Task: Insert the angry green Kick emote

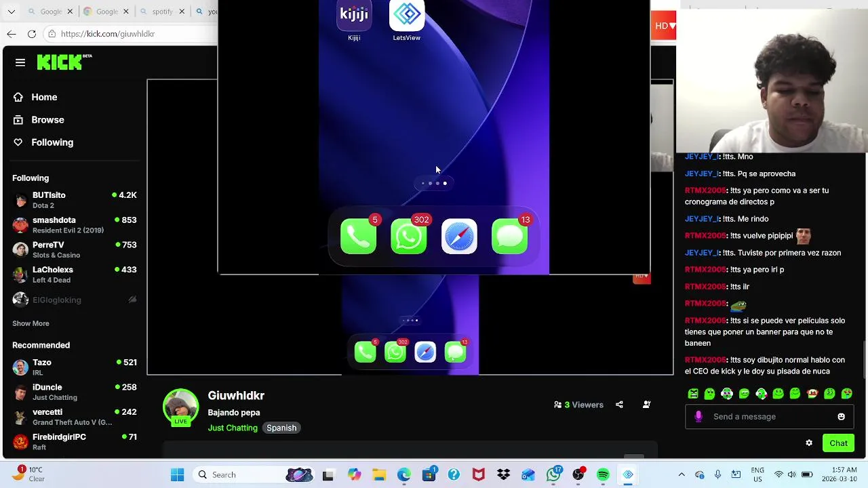Action: pos(693,394)
